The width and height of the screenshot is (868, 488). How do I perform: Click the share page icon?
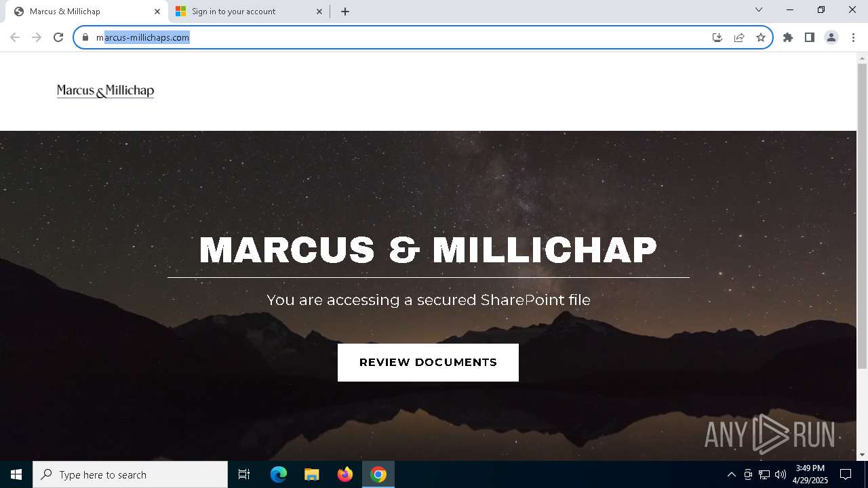tap(739, 37)
